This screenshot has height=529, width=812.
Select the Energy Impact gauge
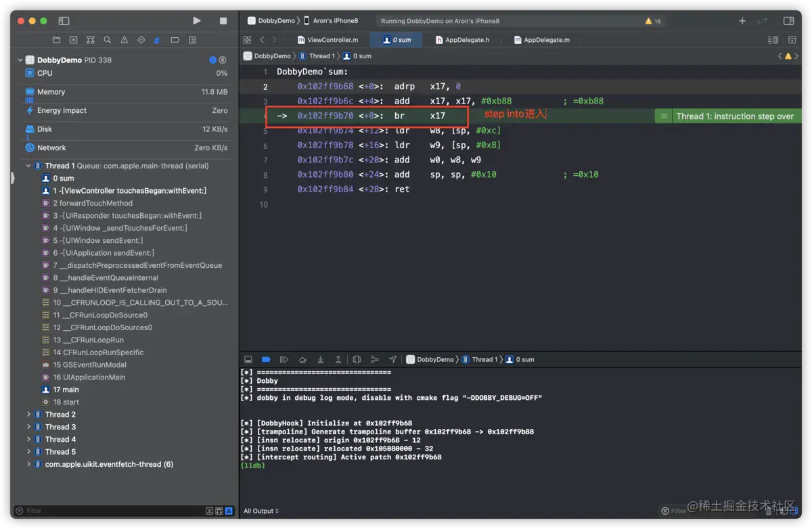point(126,110)
